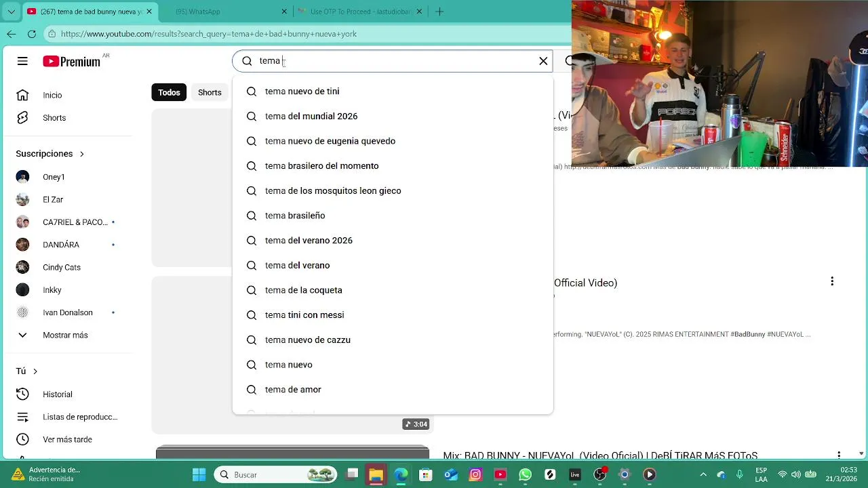Open Outlook from the taskbar
868x488 pixels.
(x=451, y=474)
